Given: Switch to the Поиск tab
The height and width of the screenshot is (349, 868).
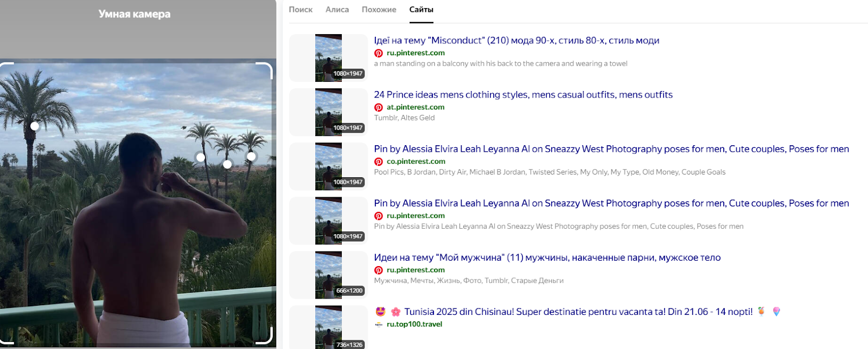Looking at the screenshot, I should [x=301, y=10].
